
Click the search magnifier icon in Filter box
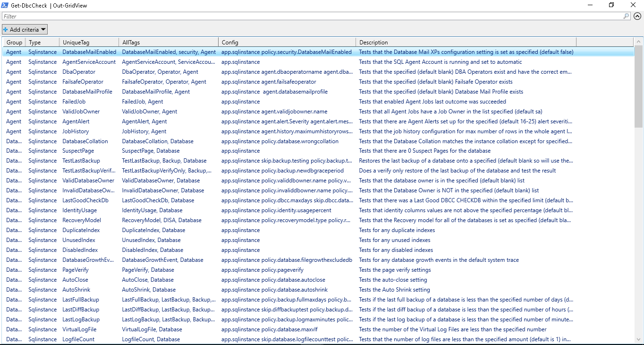coord(626,16)
